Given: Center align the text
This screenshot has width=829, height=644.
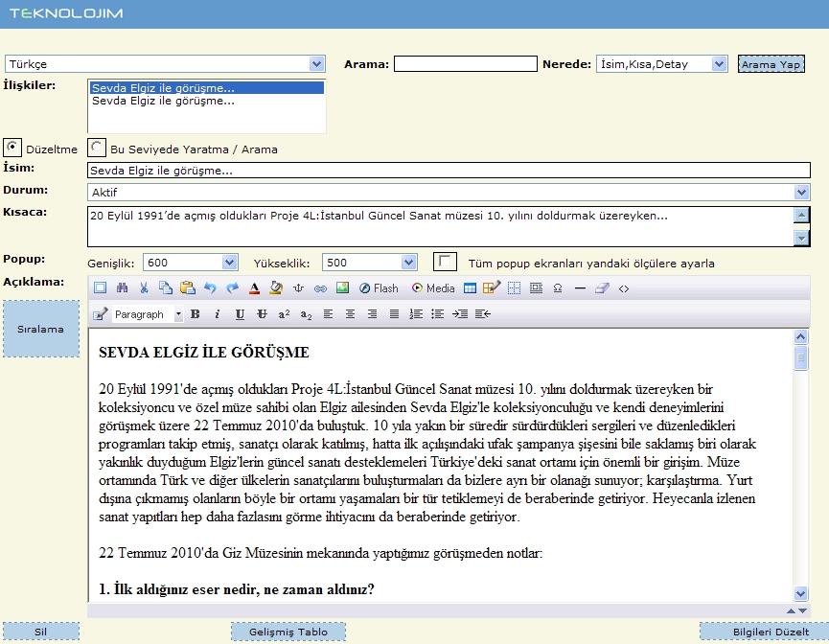Looking at the screenshot, I should pos(350,314).
